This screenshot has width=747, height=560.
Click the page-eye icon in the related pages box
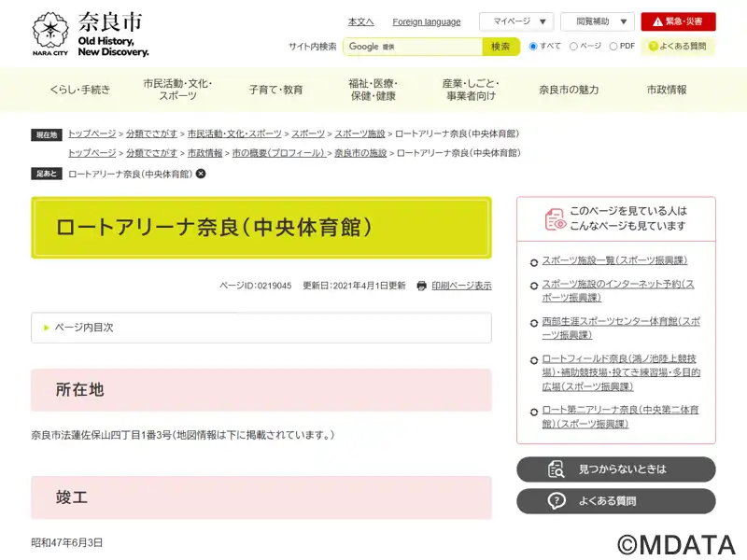click(x=555, y=219)
